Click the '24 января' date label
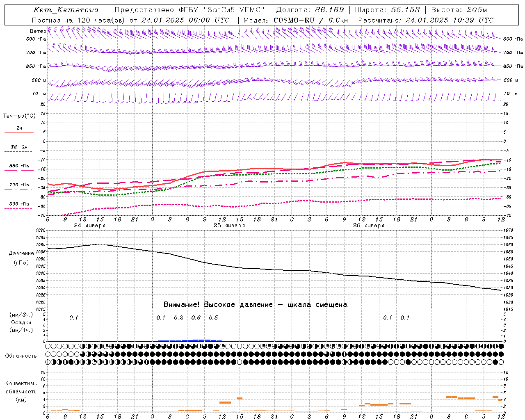This screenshot has width=525, height=420. [89, 226]
